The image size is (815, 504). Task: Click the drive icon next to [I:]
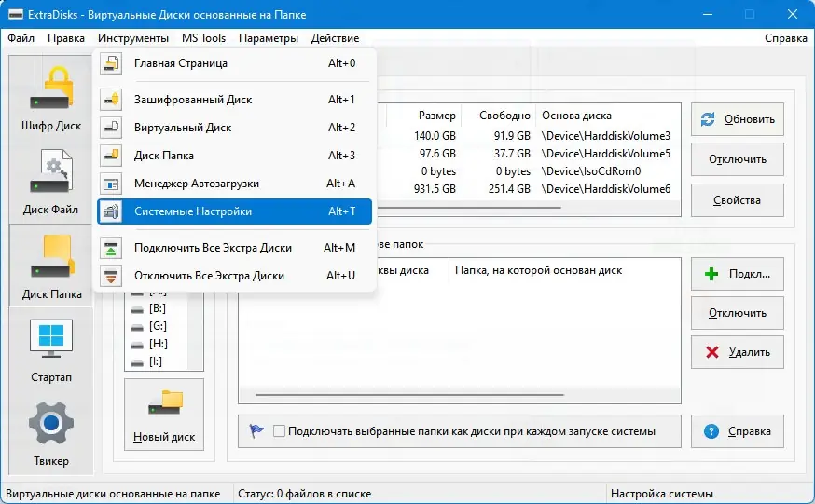pos(137,362)
